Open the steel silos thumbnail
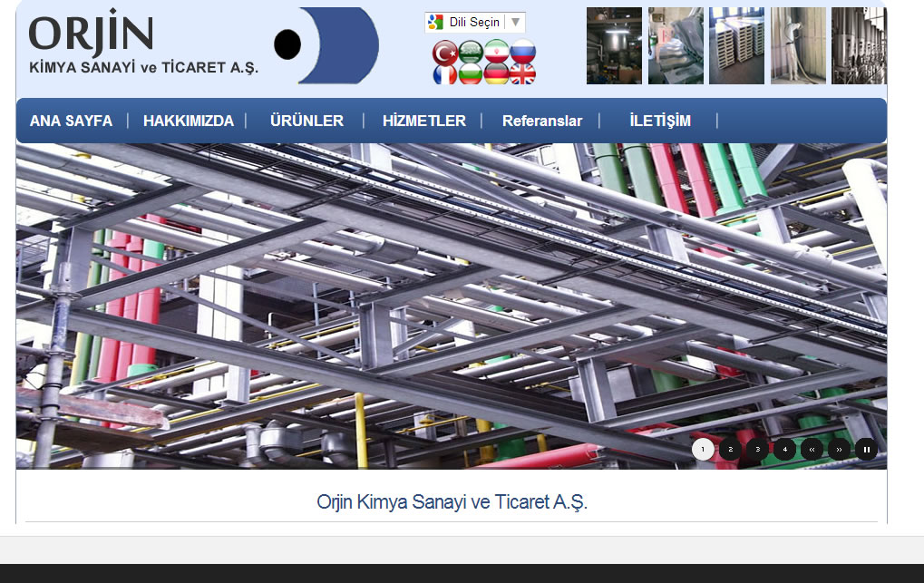 [x=860, y=45]
